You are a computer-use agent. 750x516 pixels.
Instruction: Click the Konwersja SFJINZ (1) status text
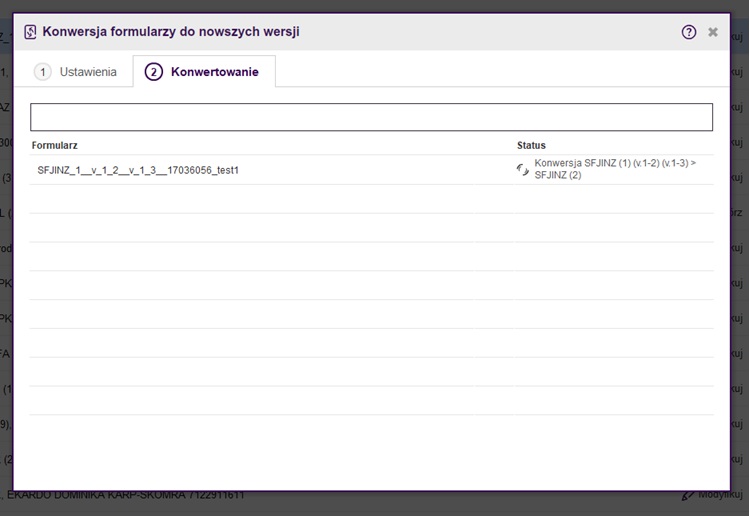(x=615, y=169)
